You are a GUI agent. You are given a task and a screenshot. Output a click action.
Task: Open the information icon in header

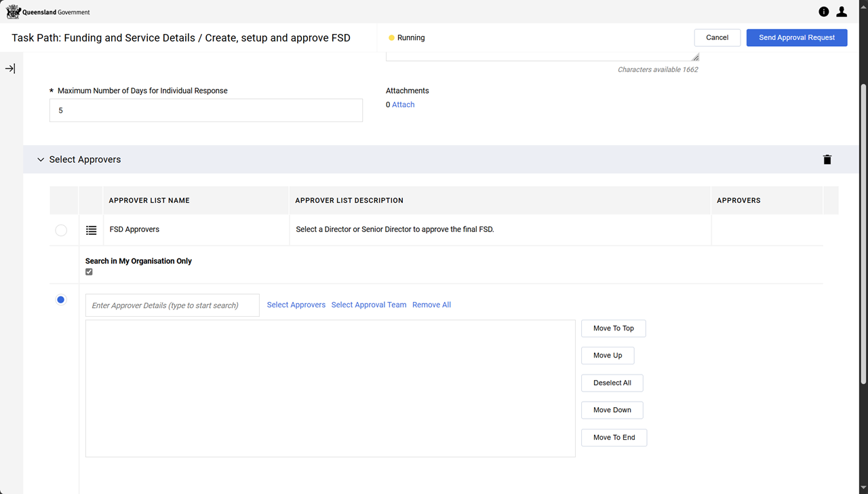[823, 12]
